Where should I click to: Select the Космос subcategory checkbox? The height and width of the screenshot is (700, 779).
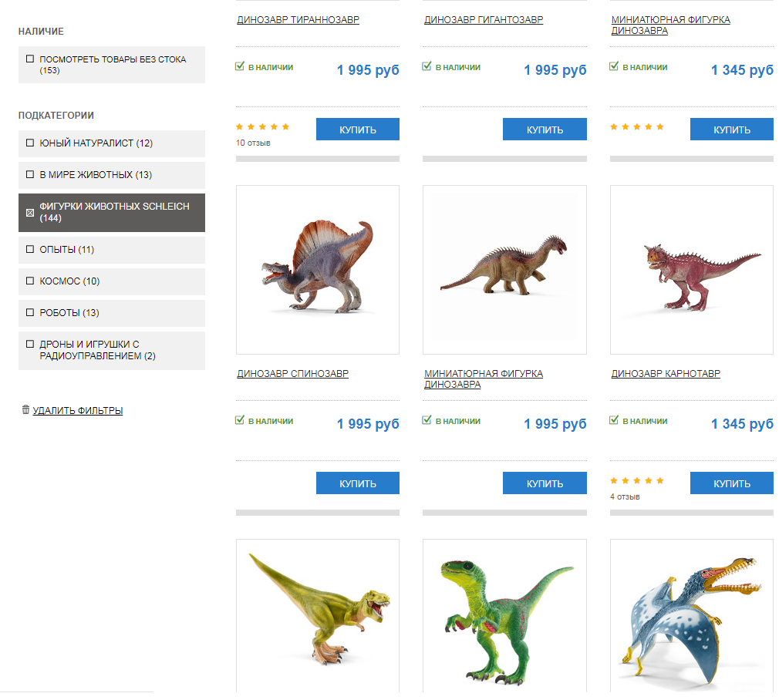point(30,281)
